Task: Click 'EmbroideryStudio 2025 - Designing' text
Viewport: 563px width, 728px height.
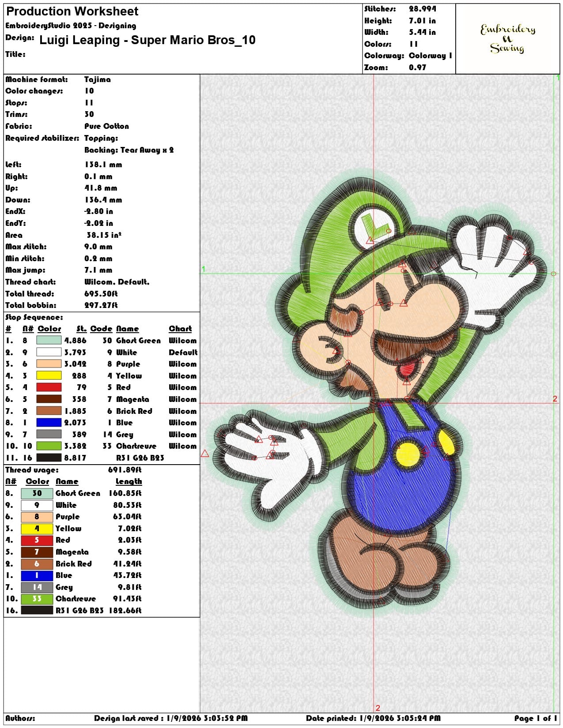Action: [x=71, y=26]
